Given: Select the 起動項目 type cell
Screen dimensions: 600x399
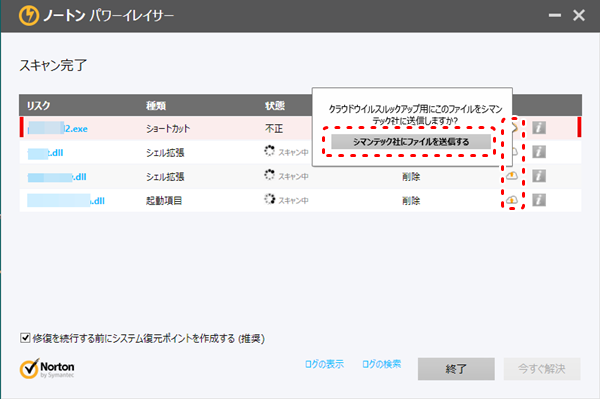Looking at the screenshot, I should click(164, 200).
